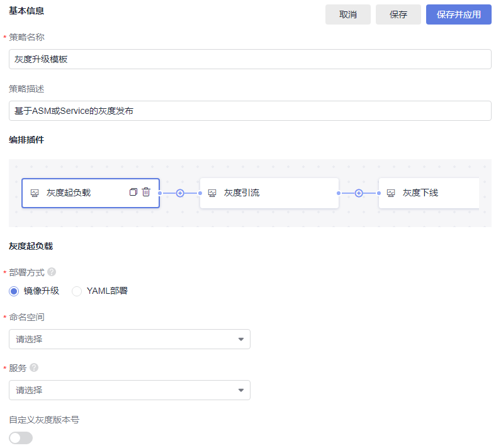Click the copy icon on 灰度起负载 node
The width and height of the screenshot is (496, 448).
133,193
